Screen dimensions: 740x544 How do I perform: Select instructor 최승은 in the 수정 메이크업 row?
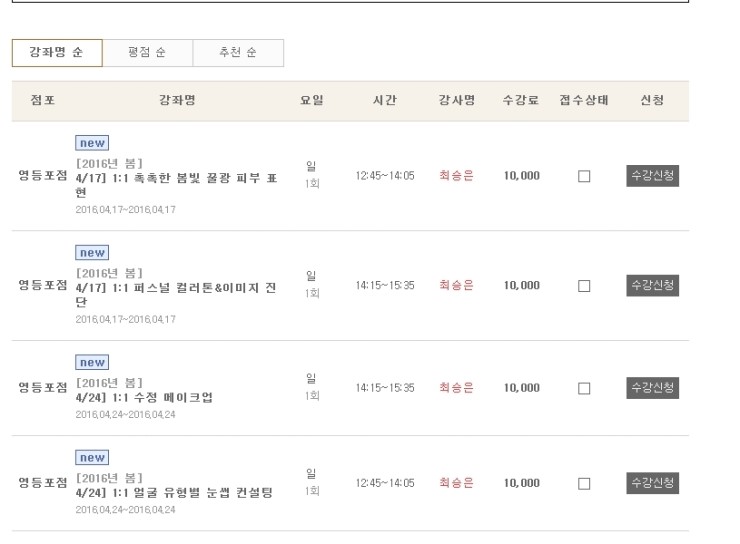(x=456, y=388)
